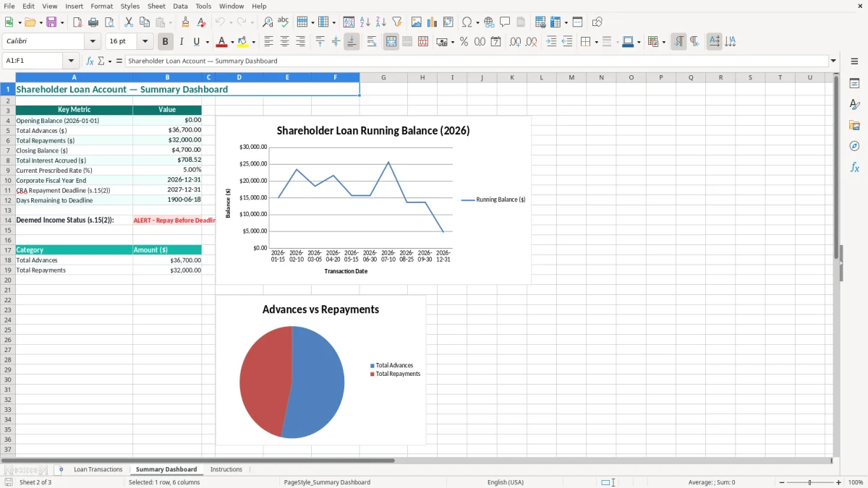The image size is (868, 488).
Task: Expand the Name Box dropdown
Action: 71,61
